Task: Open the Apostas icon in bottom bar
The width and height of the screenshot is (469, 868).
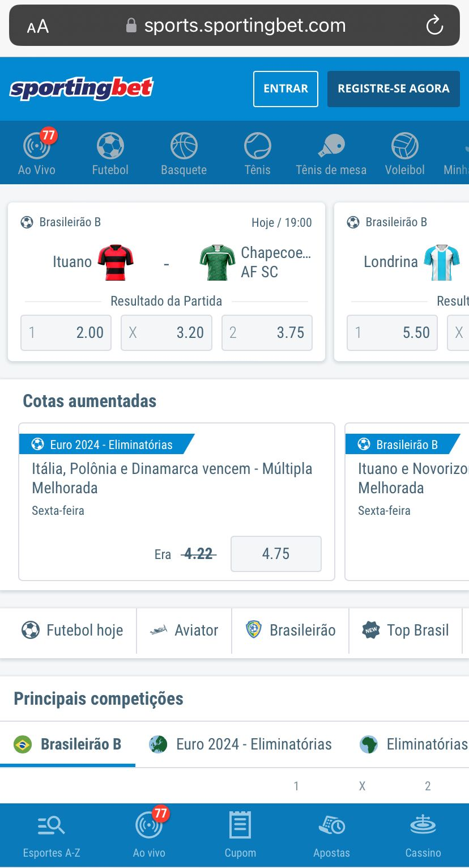Action: click(332, 833)
